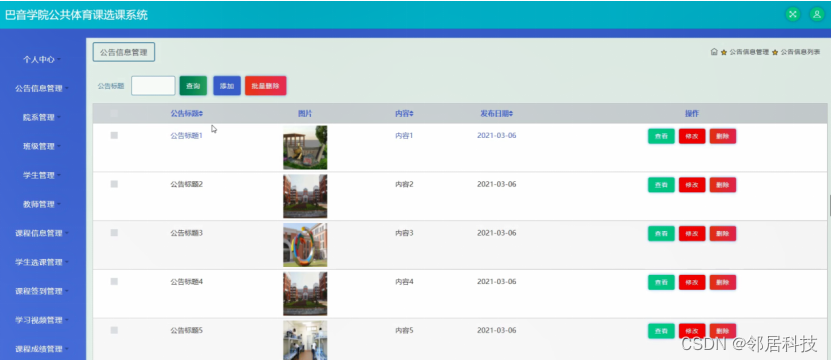Click the dormitory thumbnail for 公告标题5
Image resolution: width=833 pixels, height=362 pixels.
305,340
